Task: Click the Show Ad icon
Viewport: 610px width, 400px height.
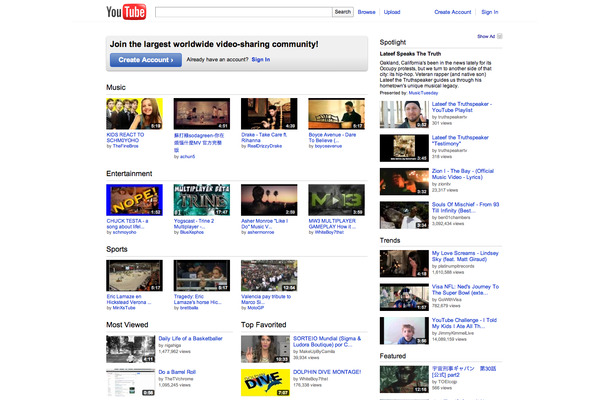Action: [500, 36]
